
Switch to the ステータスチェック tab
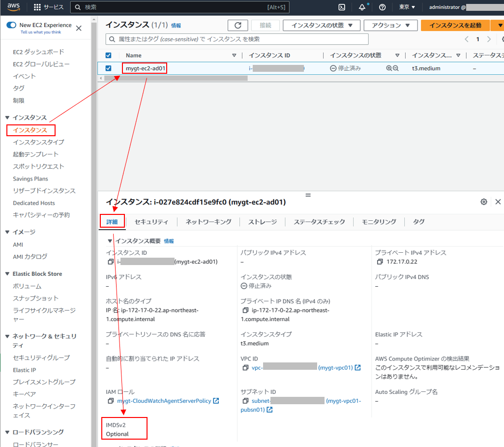coord(319,222)
